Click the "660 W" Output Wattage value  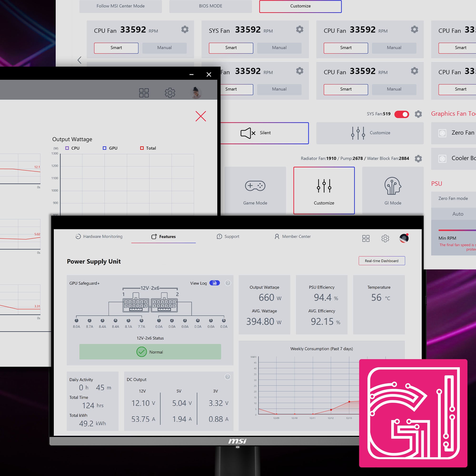point(270,298)
